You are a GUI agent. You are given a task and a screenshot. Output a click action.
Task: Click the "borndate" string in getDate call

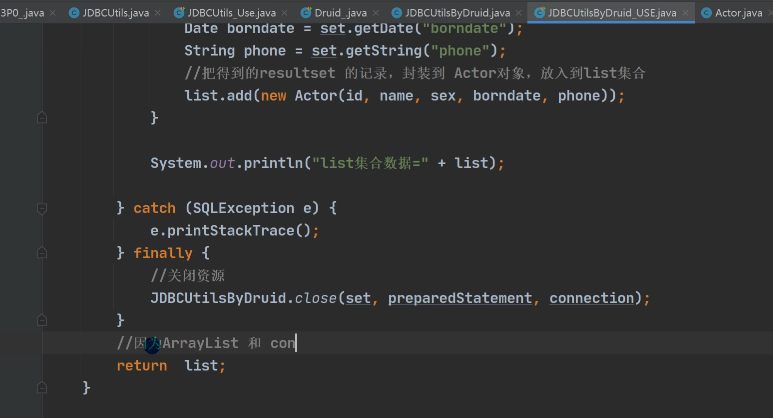[x=464, y=29]
